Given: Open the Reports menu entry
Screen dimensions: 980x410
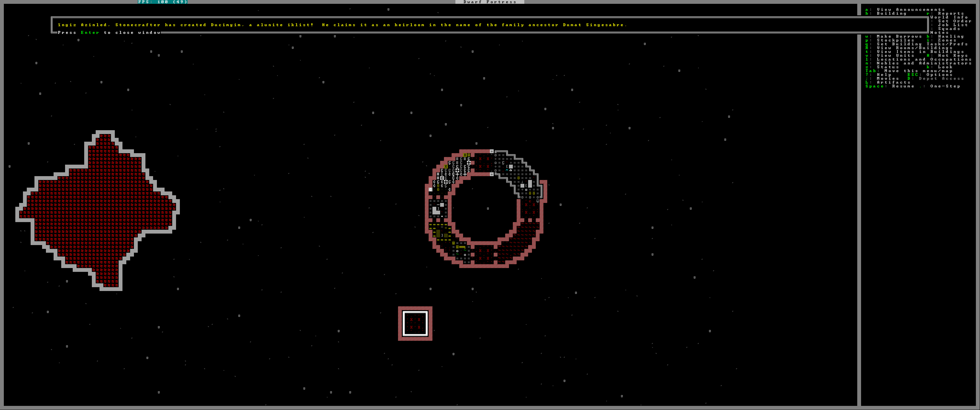Looking at the screenshot, I should (945, 13).
